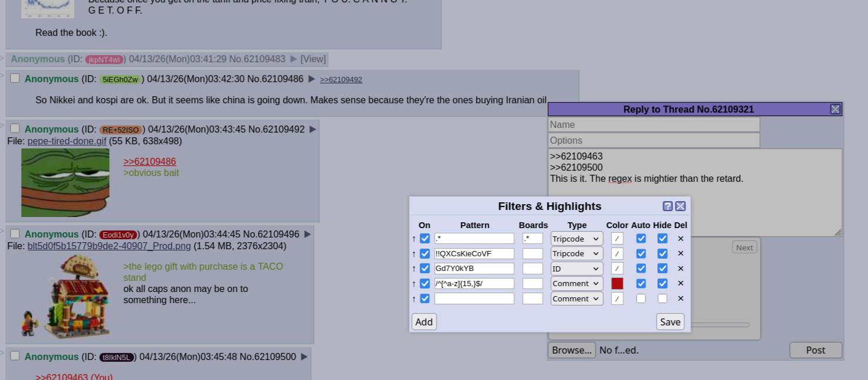The height and width of the screenshot is (380, 868).
Task: Click the empty Pattern field of last filter
Action: pos(474,298)
